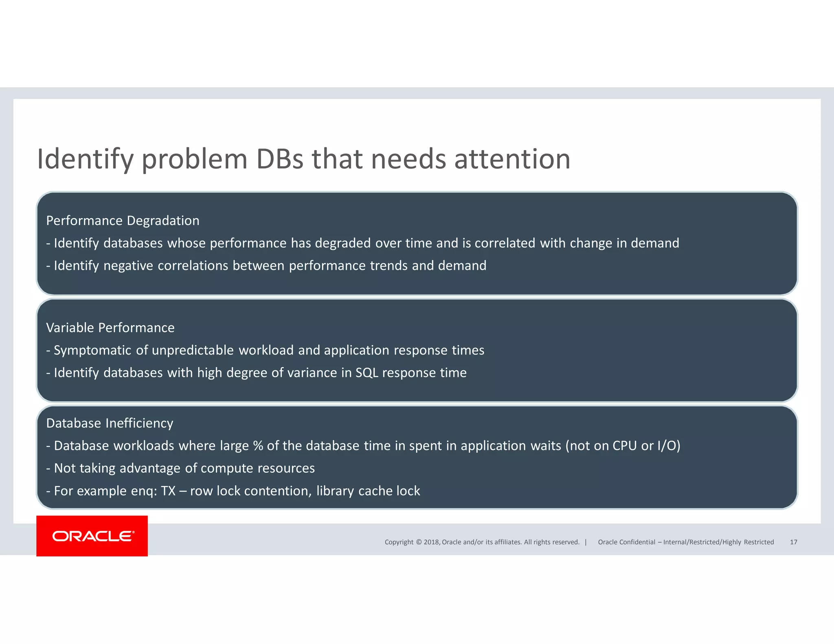Click the 'Oracle Confidential' classification text
The image size is (834, 644).
pyautogui.click(x=686, y=542)
